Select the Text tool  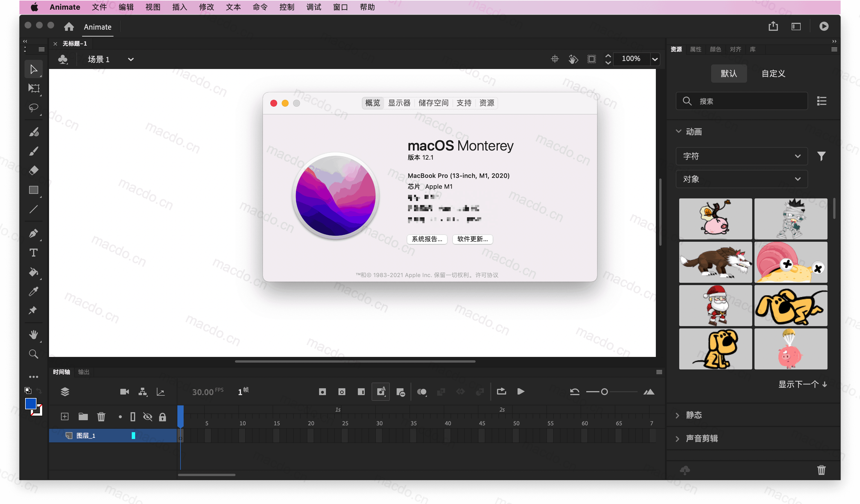pos(33,253)
